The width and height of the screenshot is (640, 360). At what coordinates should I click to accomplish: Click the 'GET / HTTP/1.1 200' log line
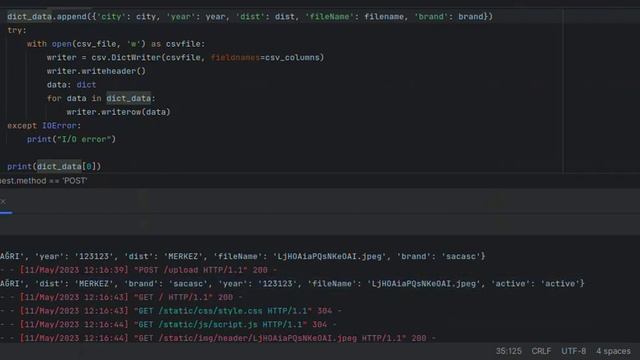(x=122, y=297)
